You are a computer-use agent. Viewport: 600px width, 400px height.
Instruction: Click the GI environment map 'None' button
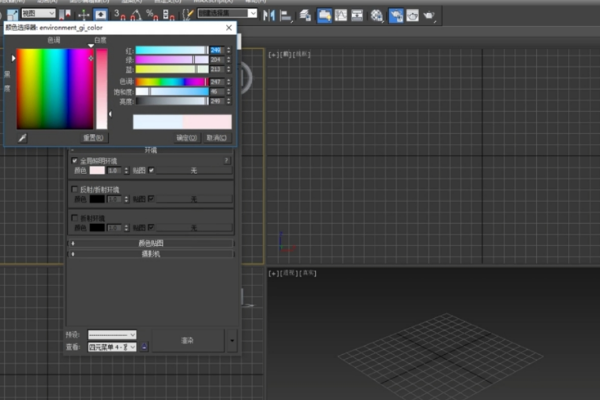[194, 170]
